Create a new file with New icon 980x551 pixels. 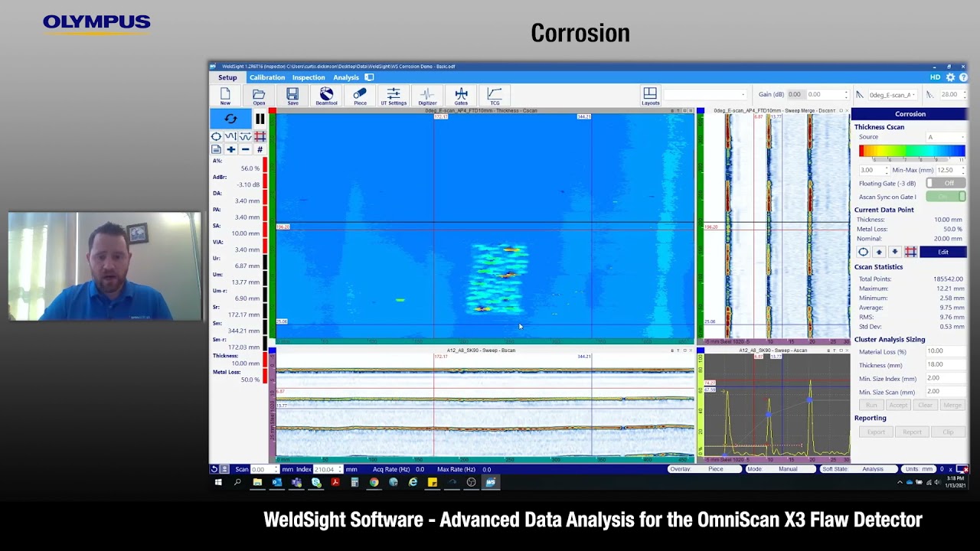225,96
